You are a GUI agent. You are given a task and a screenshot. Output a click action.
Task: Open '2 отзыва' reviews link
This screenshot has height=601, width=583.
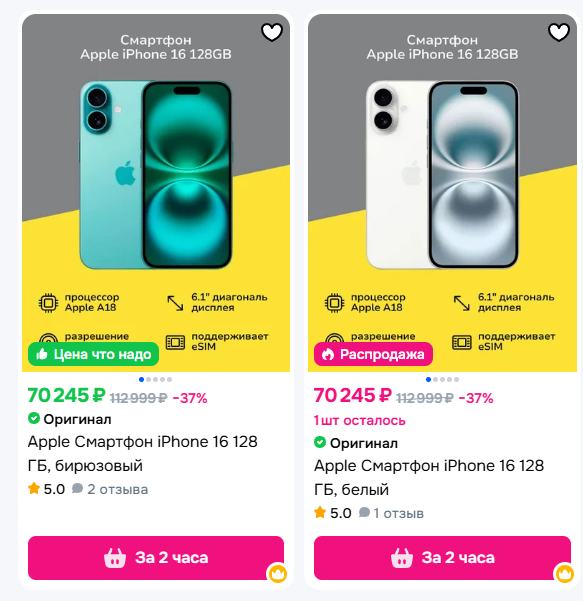click(110, 489)
